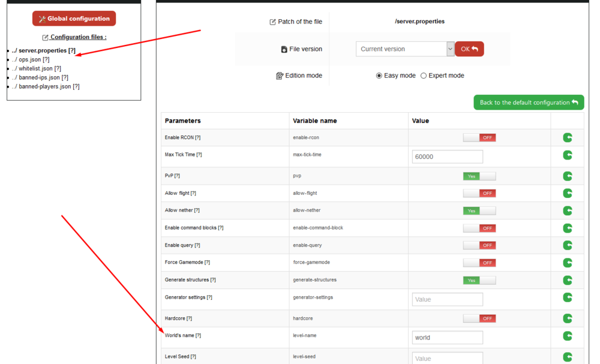Toggle the Enable RCON switch
600x364 pixels.
pyautogui.click(x=479, y=138)
